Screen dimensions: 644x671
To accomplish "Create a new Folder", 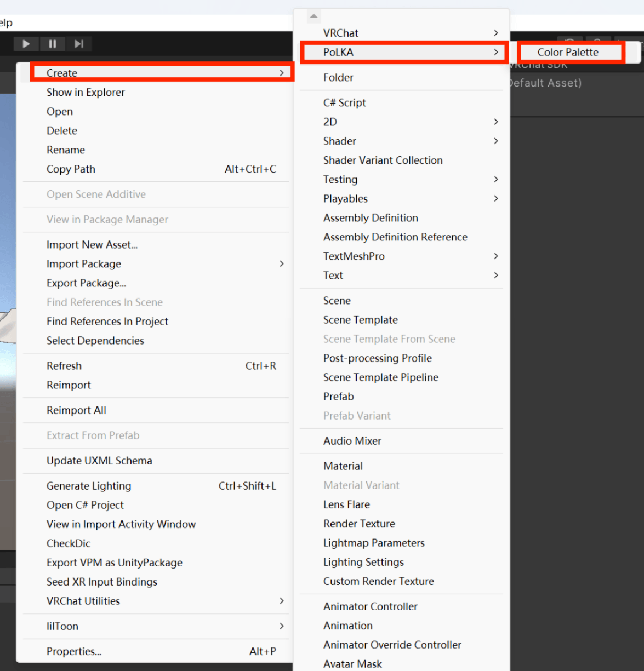I will pos(338,78).
